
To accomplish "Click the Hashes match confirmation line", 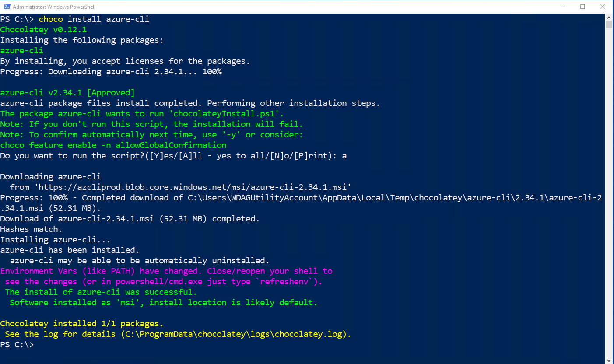I will coord(31,229).
